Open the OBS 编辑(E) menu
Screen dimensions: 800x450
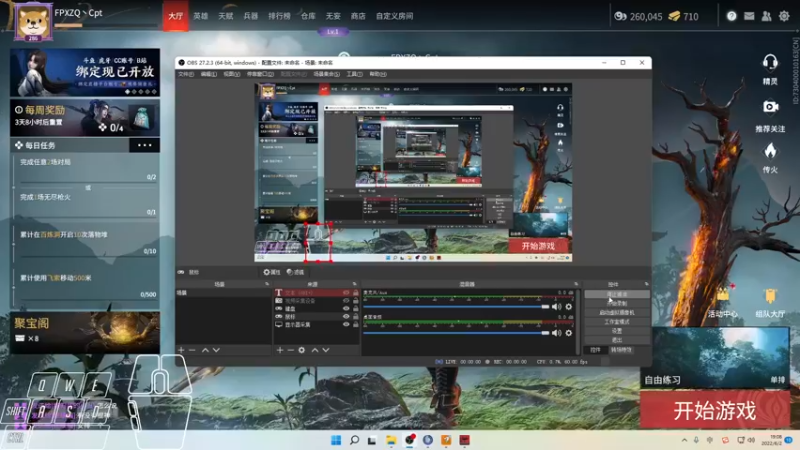[209, 74]
